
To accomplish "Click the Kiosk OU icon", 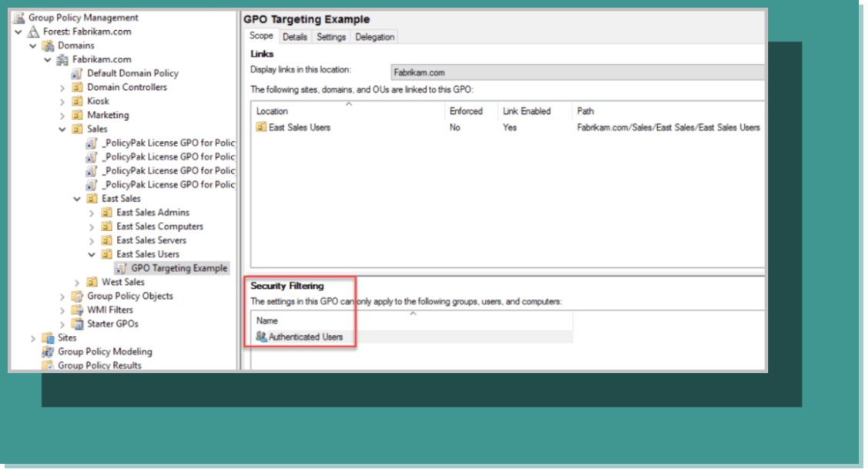I will (78, 101).
